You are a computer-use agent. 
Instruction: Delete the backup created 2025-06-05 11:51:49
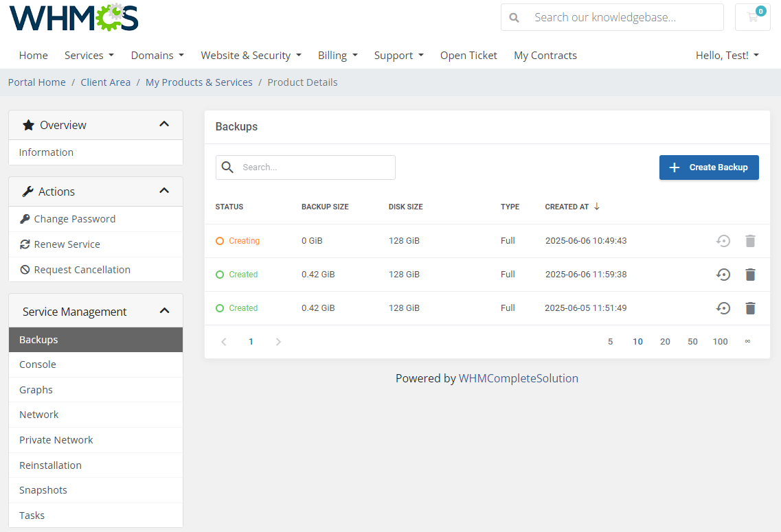[x=750, y=308]
